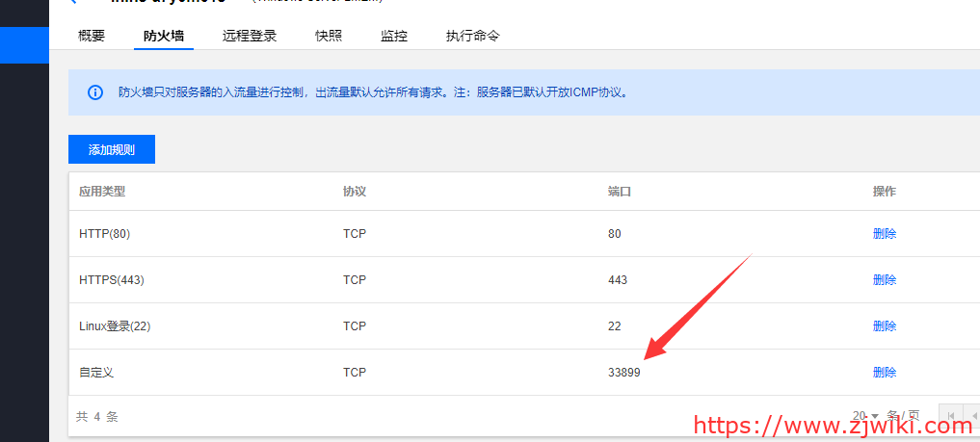Click the 协议 column header
This screenshot has width=980, height=442.
[x=355, y=192]
